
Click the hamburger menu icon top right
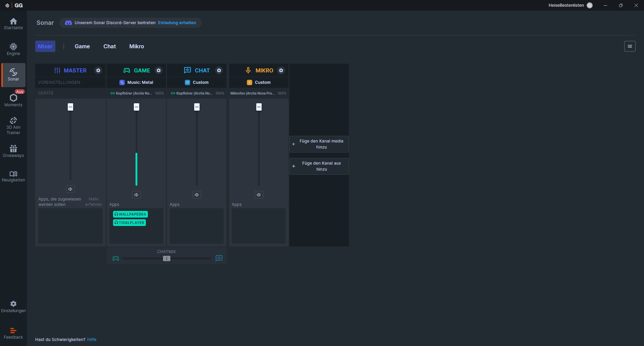point(630,46)
